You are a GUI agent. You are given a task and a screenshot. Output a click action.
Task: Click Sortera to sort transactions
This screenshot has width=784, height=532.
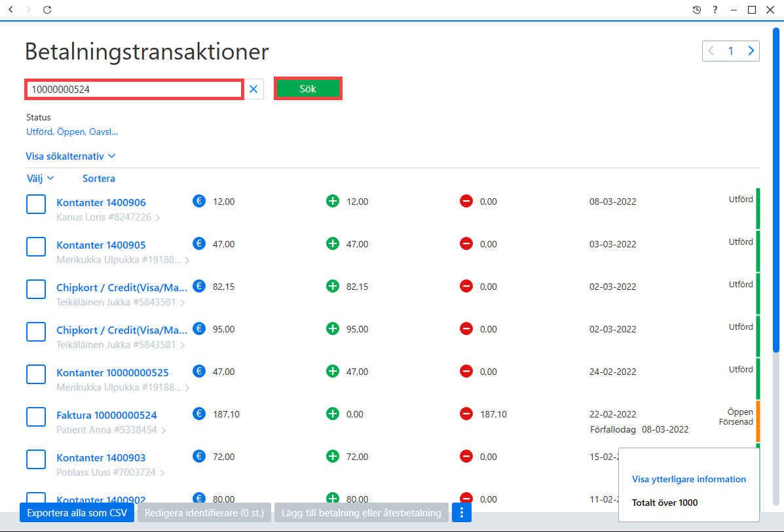tap(98, 179)
